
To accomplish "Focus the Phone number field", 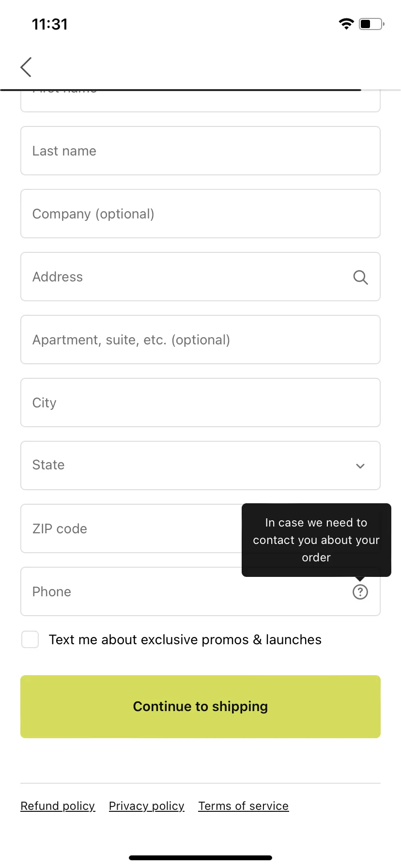I will coord(200,591).
